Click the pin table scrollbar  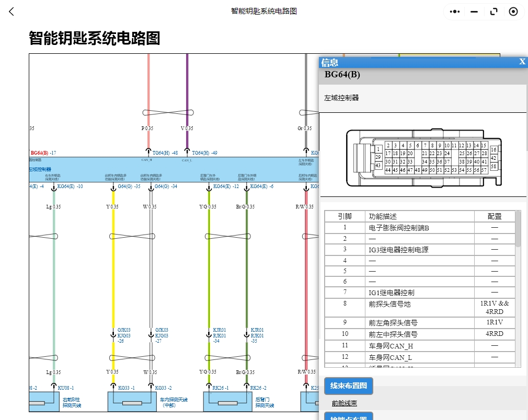click(518, 229)
